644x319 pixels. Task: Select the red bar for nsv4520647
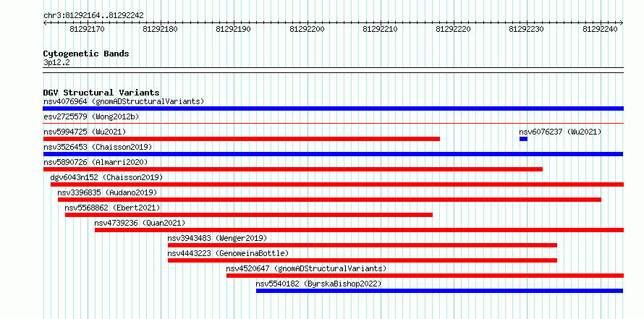425,276
